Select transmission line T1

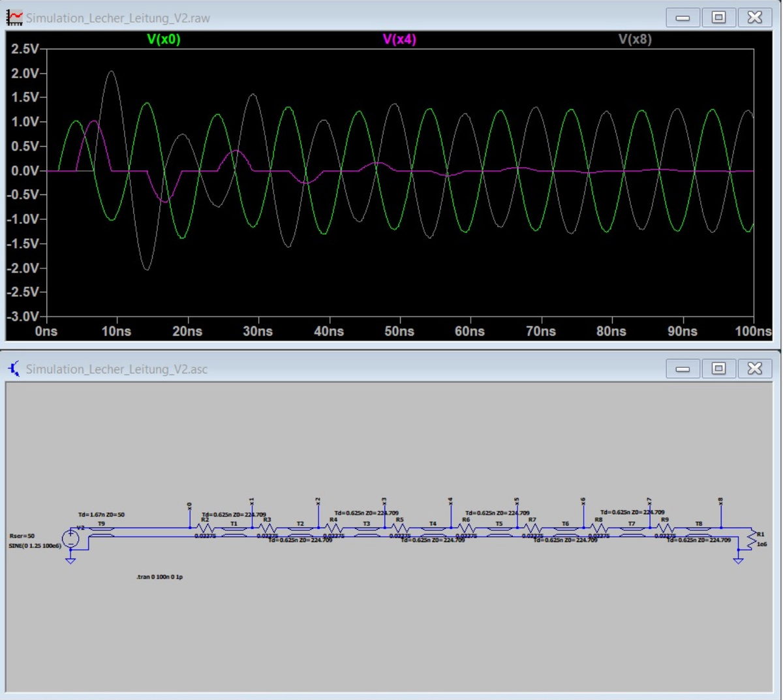[x=234, y=532]
